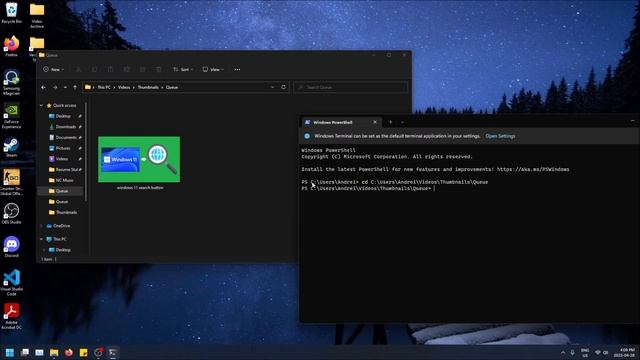This screenshot has width=640, height=360.
Task: Click the Cut icon in Explorer toolbar
Action: click(x=78, y=69)
